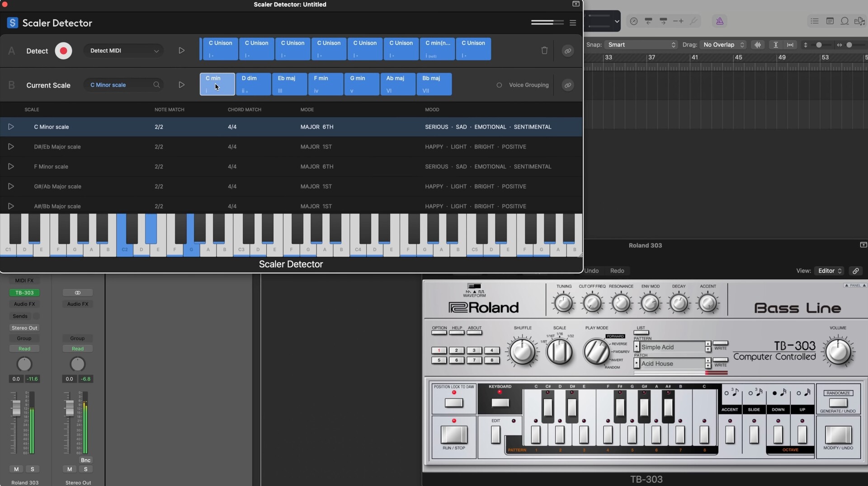
Task: Toggle the TB-303 Keyboard button
Action: (x=500, y=402)
